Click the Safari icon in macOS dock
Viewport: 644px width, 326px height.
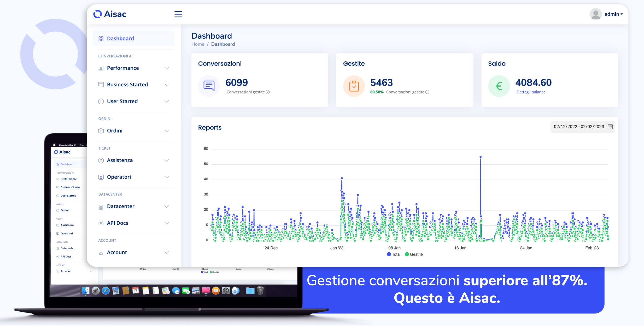pyautogui.click(x=106, y=291)
